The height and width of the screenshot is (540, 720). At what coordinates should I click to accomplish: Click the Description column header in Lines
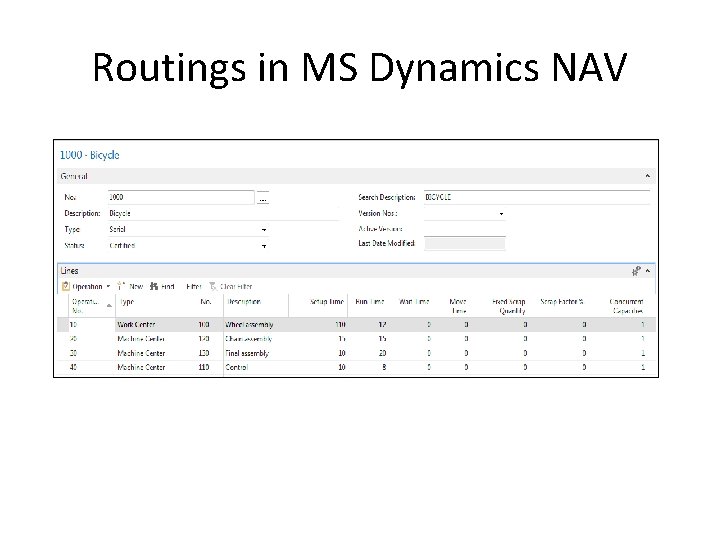tap(244, 302)
